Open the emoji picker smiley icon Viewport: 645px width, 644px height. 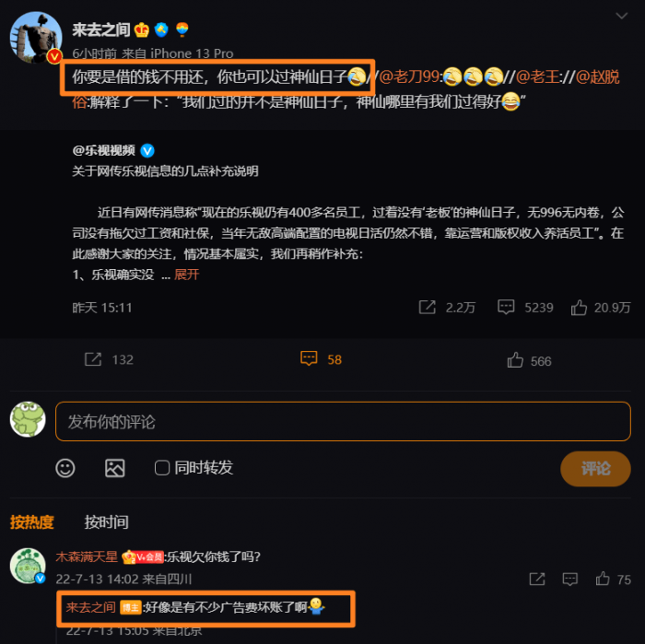tap(65, 468)
